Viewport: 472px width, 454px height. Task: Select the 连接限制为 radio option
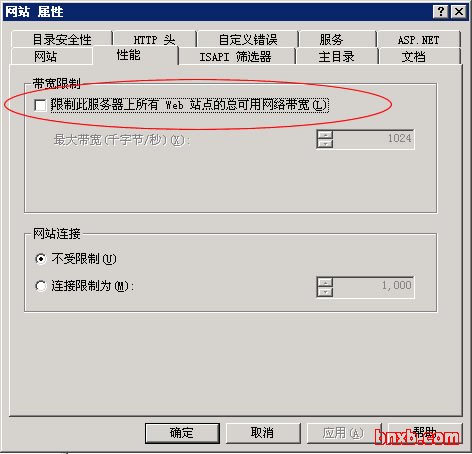pyautogui.click(x=41, y=286)
